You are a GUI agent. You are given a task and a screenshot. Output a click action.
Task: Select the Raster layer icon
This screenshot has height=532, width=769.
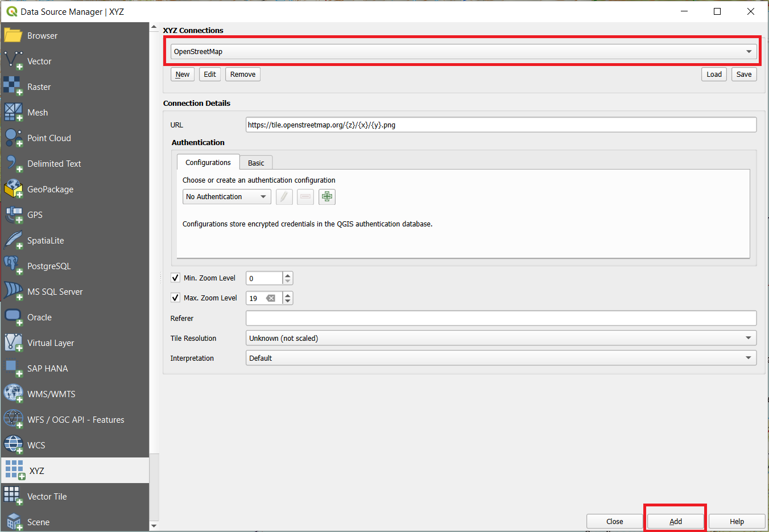point(13,86)
